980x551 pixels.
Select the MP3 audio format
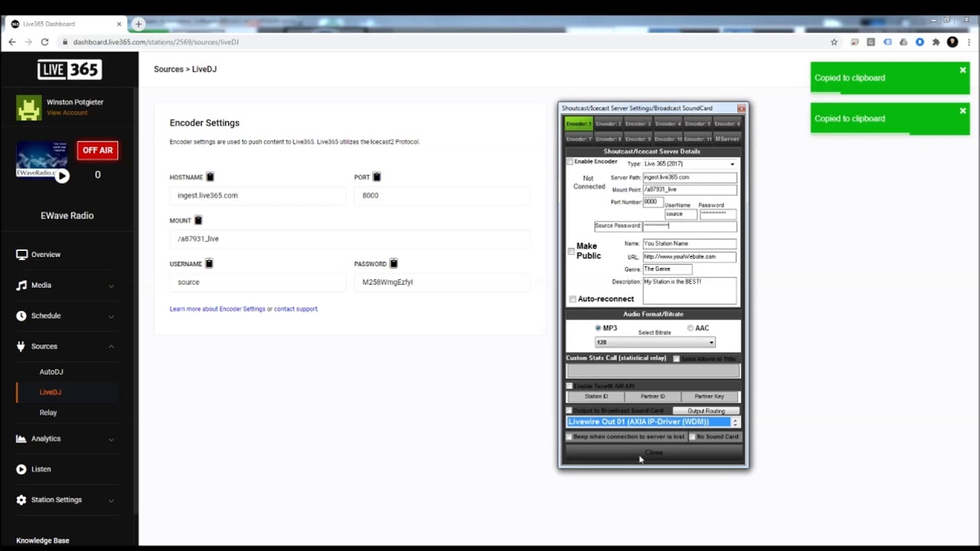click(x=598, y=328)
